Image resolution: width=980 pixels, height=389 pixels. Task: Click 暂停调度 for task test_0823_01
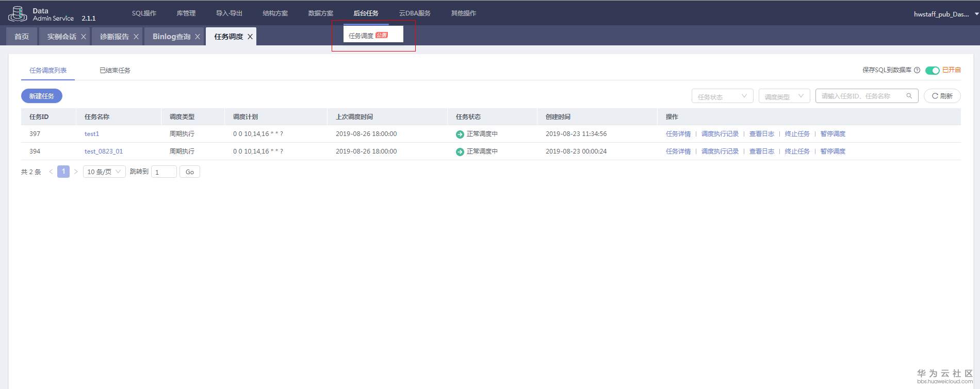point(833,151)
